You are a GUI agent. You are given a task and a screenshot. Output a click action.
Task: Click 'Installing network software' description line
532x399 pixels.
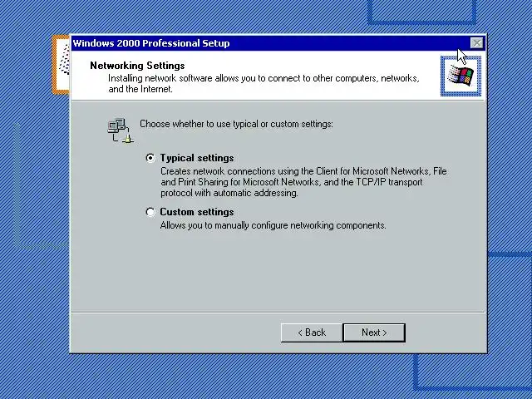(x=264, y=83)
